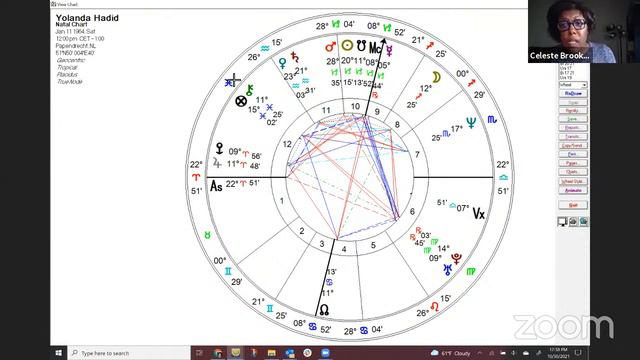Click the Celeste Brook video thumbnail

pyautogui.click(x=584, y=31)
